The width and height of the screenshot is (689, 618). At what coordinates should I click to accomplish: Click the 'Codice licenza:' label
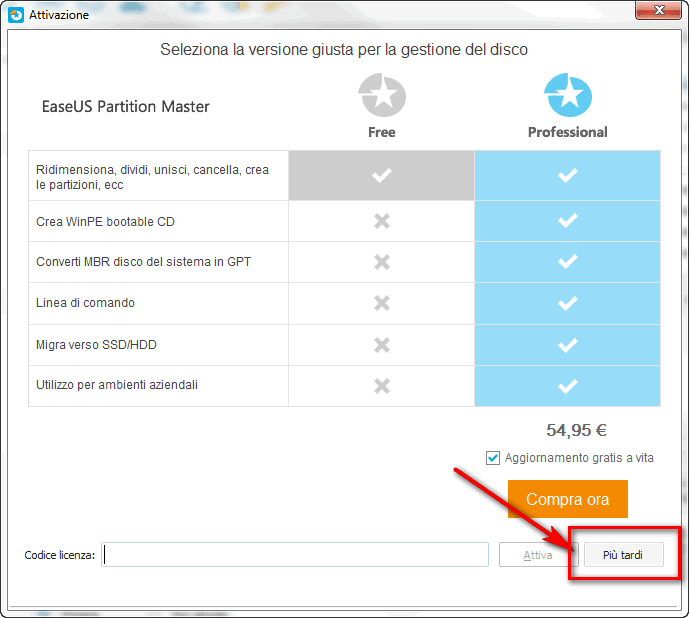(x=60, y=555)
